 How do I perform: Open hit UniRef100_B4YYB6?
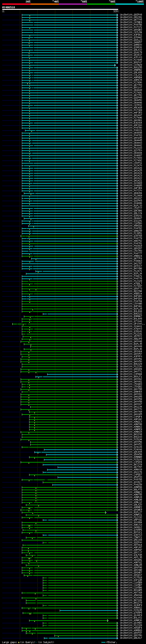tap(131, 268)
